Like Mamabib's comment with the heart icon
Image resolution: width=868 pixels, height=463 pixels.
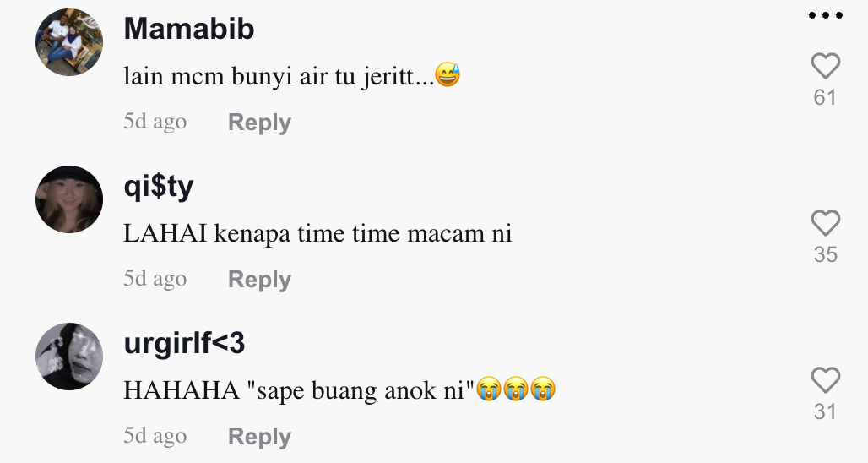pyautogui.click(x=825, y=66)
